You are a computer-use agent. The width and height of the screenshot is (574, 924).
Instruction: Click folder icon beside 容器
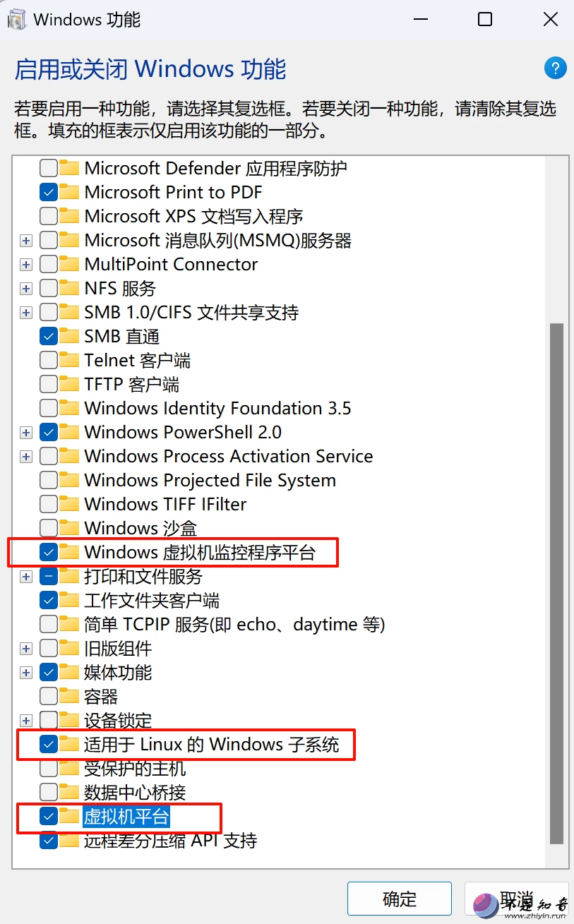(x=69, y=696)
